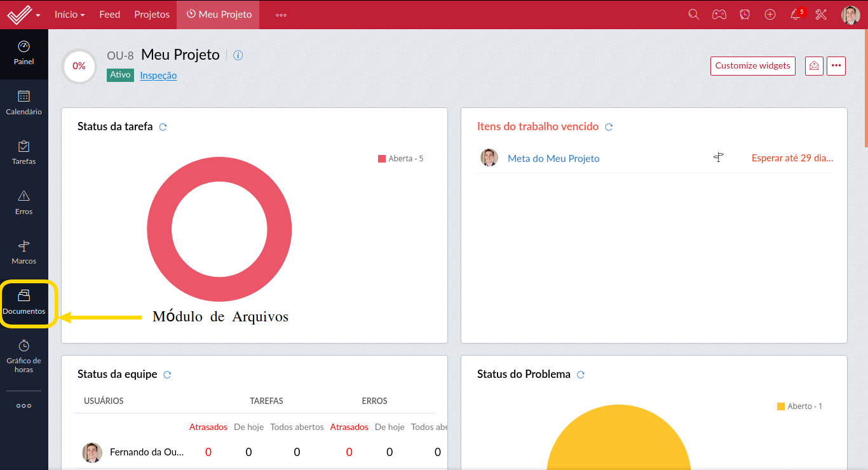Click Esperar até 29 dia... text

click(792, 158)
